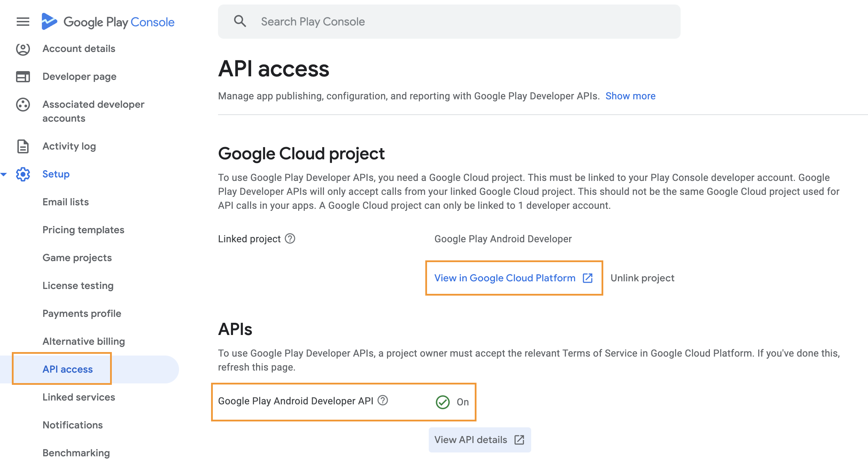Click the Show more link

(x=630, y=96)
